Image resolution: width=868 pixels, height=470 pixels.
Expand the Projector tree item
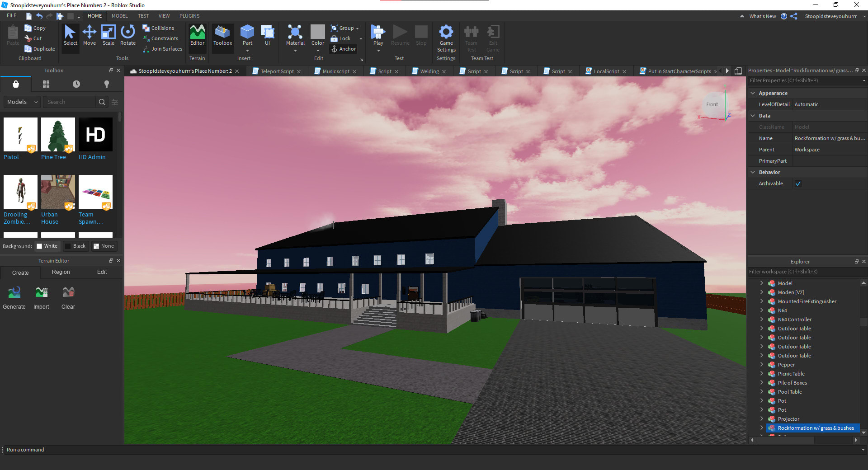pos(762,419)
